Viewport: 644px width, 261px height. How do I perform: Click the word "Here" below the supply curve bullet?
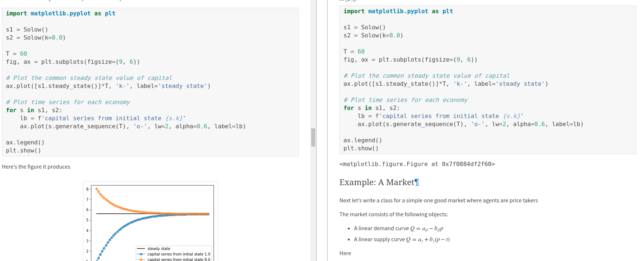[x=345, y=253]
